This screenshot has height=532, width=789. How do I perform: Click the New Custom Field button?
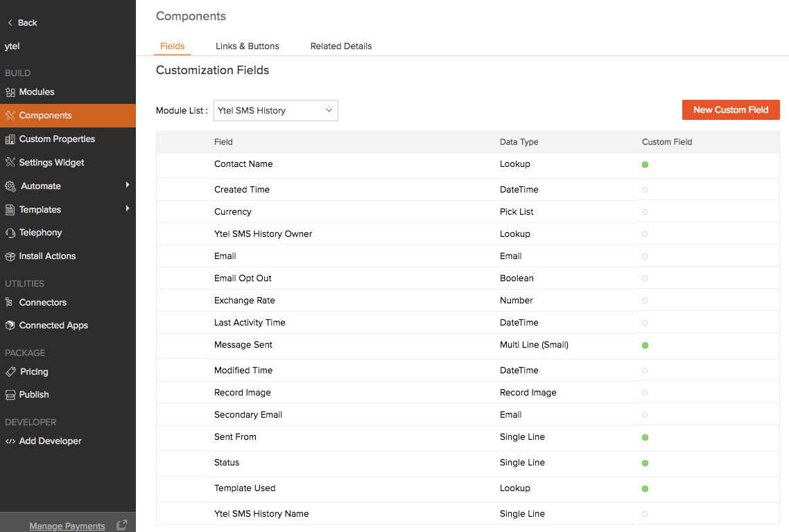pos(731,109)
